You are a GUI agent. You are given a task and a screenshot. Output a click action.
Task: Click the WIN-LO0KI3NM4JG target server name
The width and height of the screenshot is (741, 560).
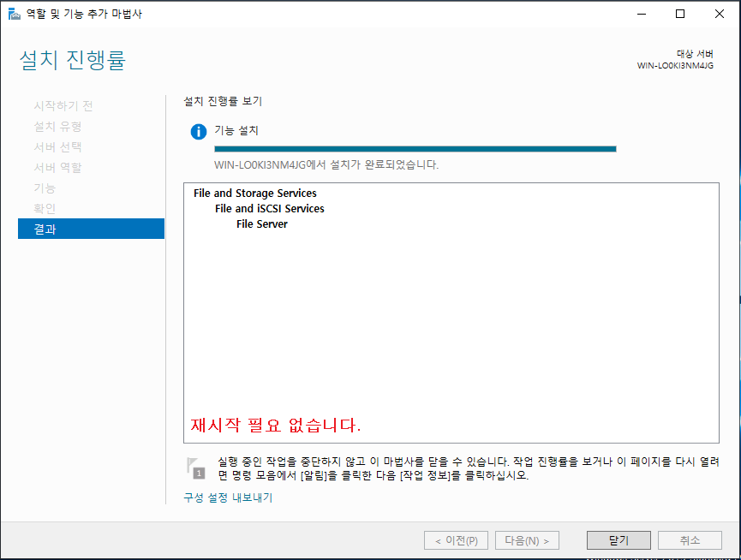[x=675, y=66]
